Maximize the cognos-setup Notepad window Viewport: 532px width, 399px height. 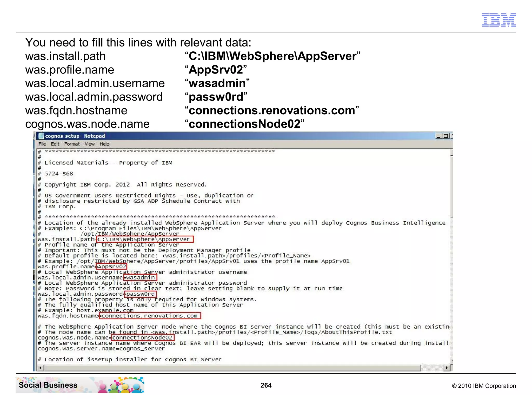coord(446,136)
